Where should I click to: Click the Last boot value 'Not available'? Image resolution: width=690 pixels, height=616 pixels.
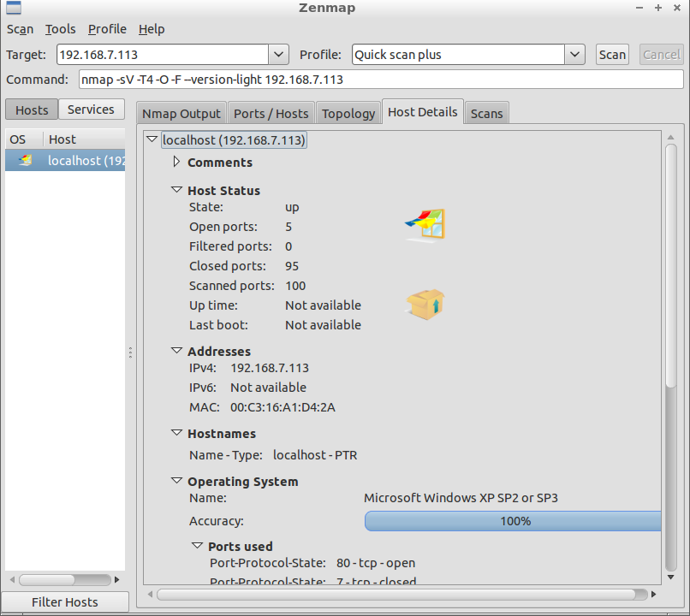323,325
